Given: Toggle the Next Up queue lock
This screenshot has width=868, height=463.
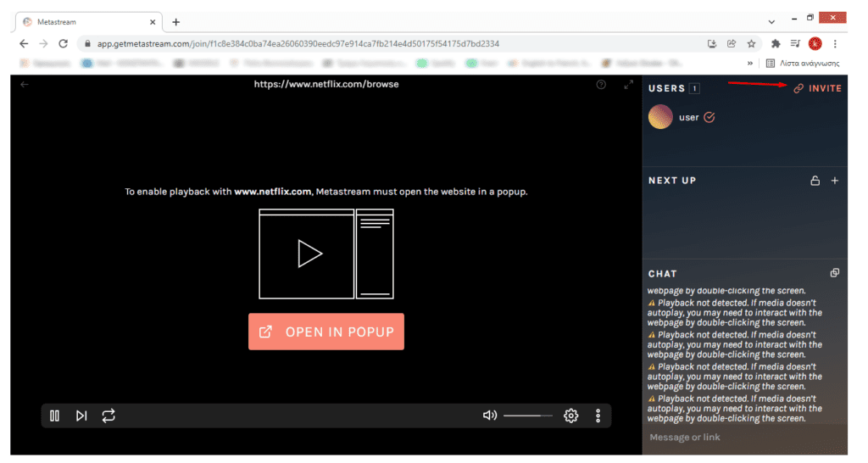Looking at the screenshot, I should [815, 181].
